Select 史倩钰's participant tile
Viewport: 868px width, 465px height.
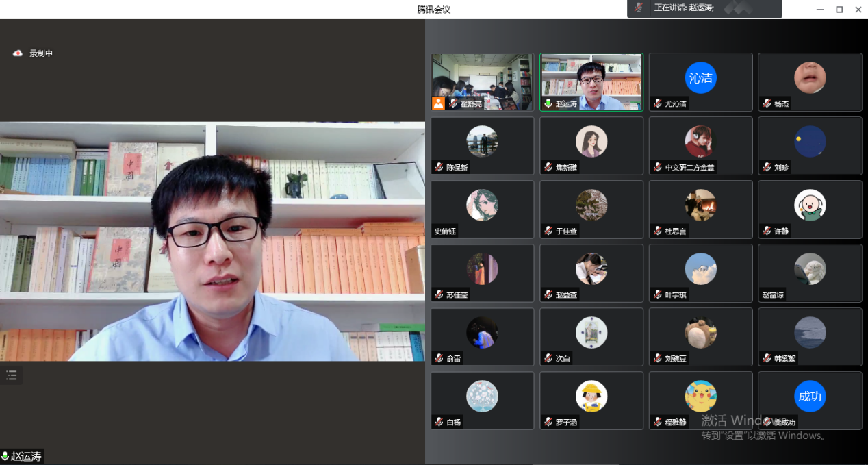[x=482, y=210]
